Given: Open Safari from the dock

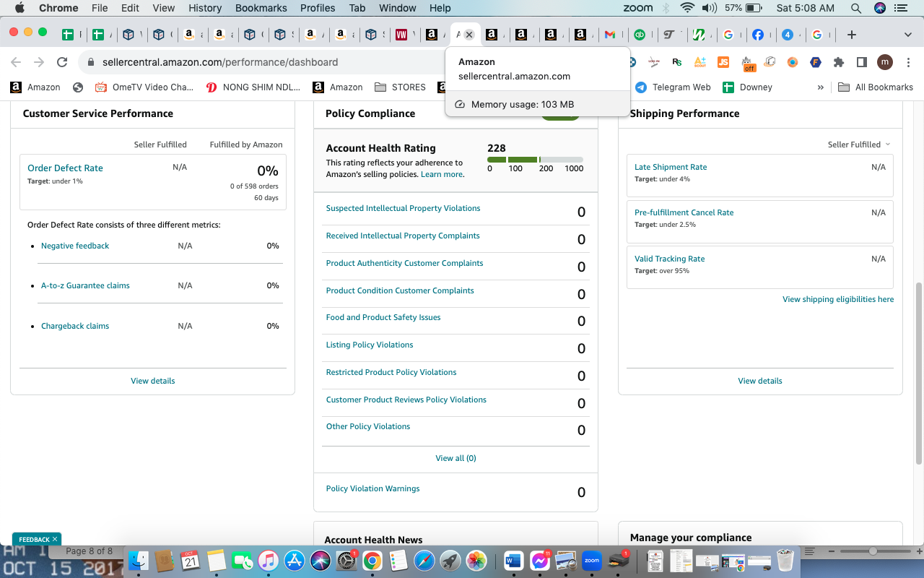Looking at the screenshot, I should coord(424,560).
